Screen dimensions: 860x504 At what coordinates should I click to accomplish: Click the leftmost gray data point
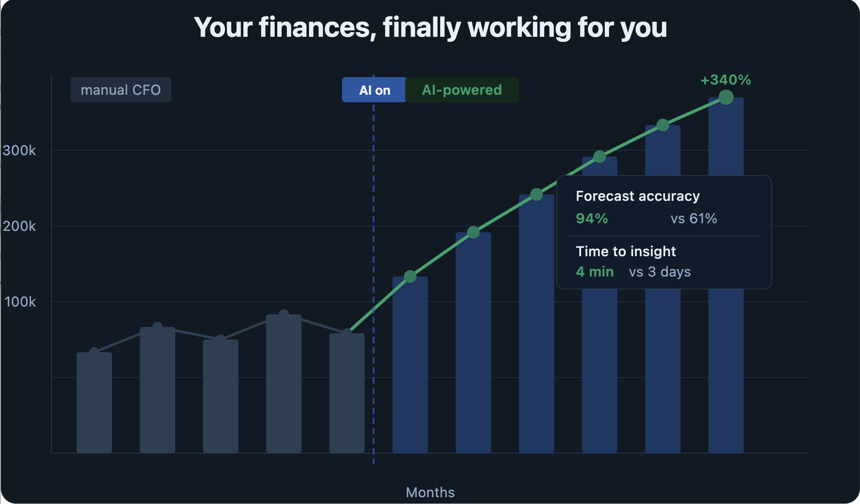click(x=94, y=352)
